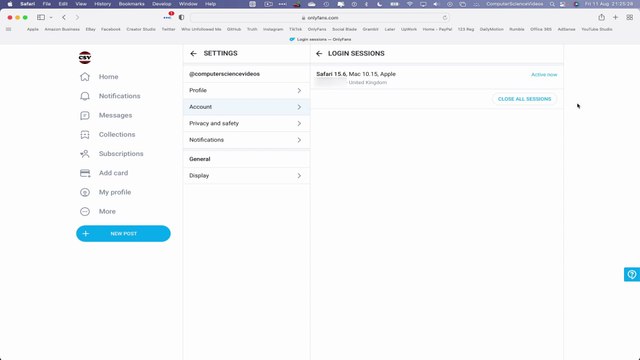This screenshot has height=360, width=640.
Task: Open the Edit menu
Action: click(x=63, y=4)
